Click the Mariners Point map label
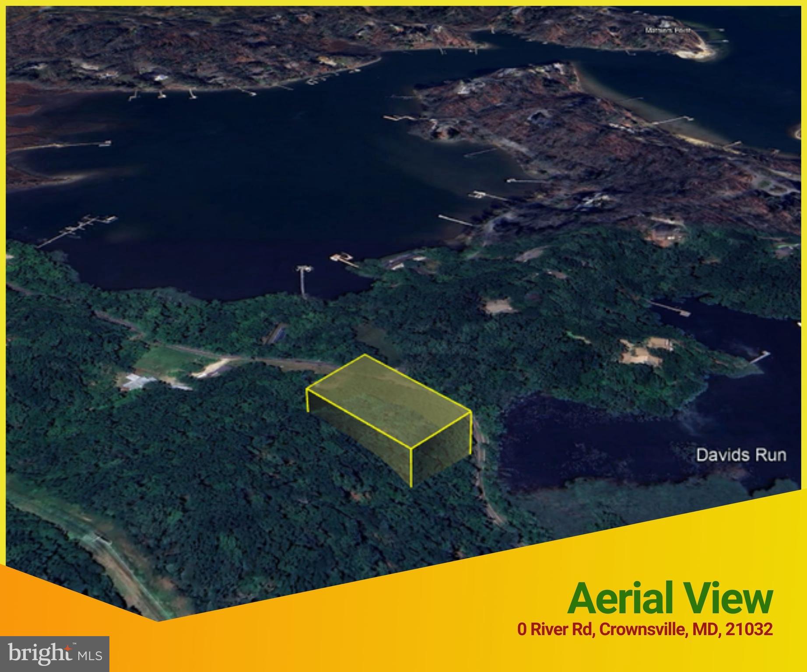 click(x=667, y=30)
